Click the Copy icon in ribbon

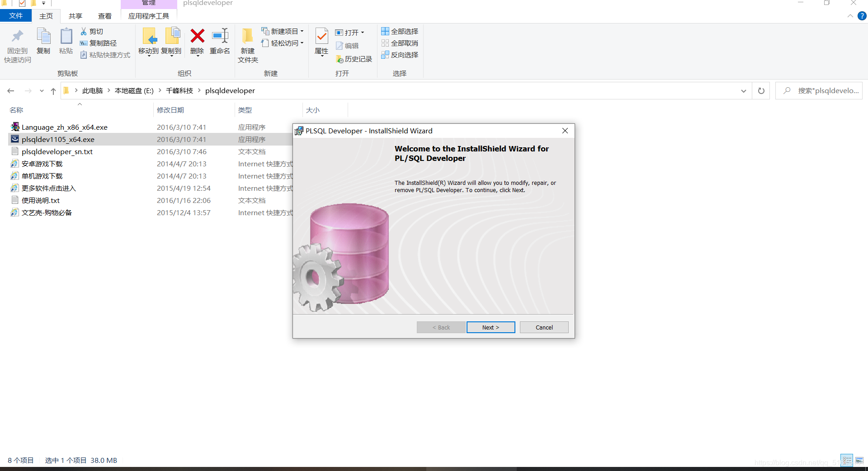tap(43, 36)
